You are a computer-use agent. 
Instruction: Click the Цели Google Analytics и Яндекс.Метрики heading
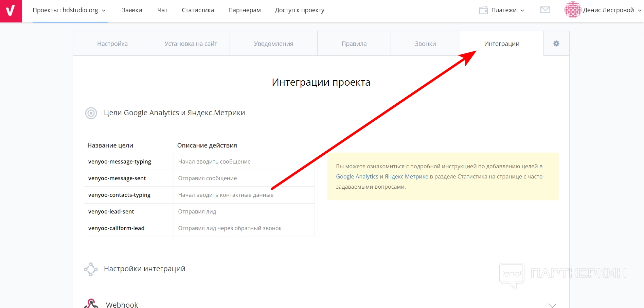tap(174, 113)
